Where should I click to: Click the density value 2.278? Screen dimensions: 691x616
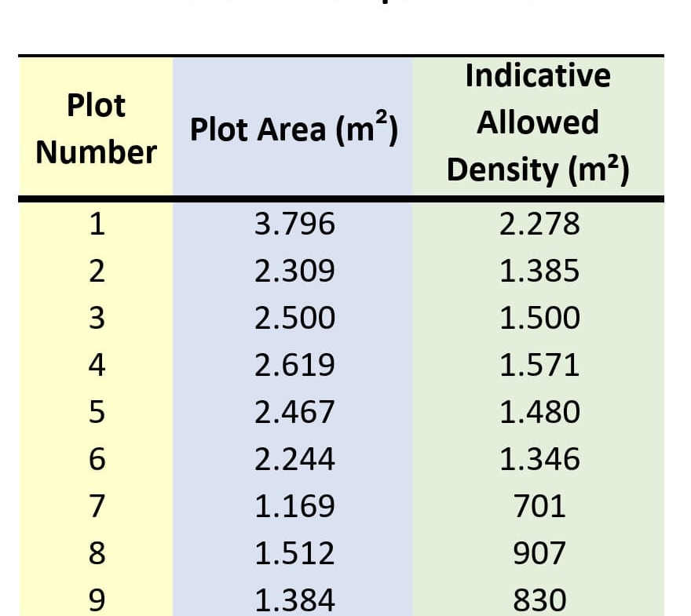539,224
